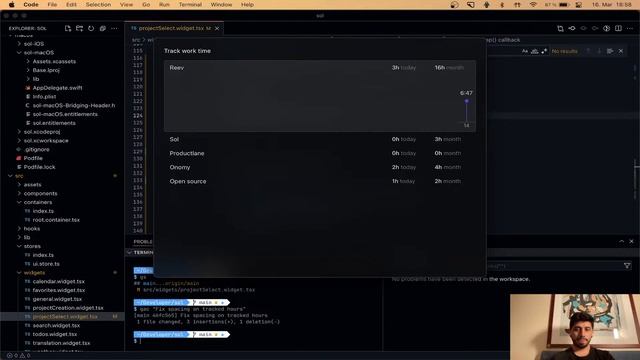This screenshot has width=640, height=360.
Task: Click the git commit navigation icon in editor toolbar
Action: point(572,28)
